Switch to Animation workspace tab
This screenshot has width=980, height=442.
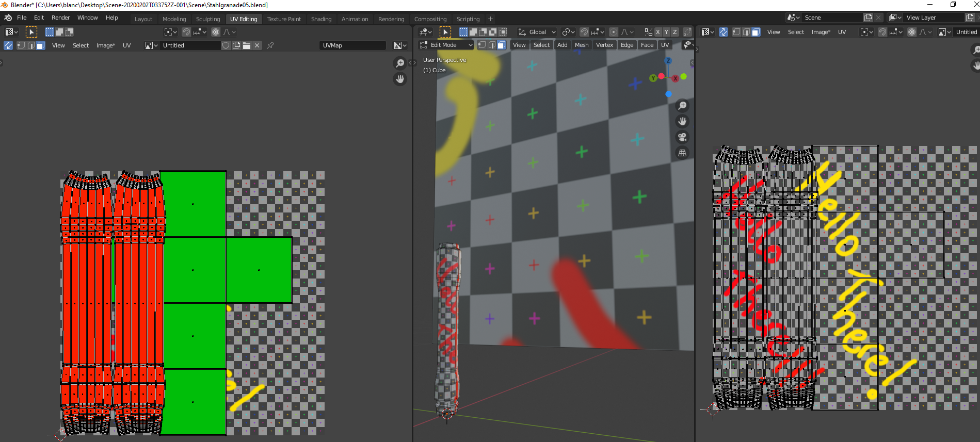tap(355, 19)
